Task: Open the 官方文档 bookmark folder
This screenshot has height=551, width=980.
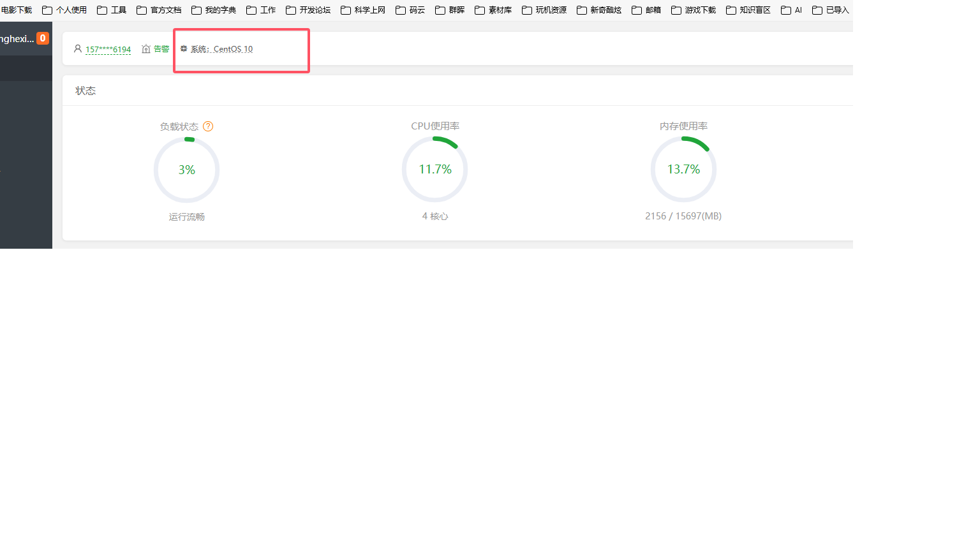Action: point(159,10)
